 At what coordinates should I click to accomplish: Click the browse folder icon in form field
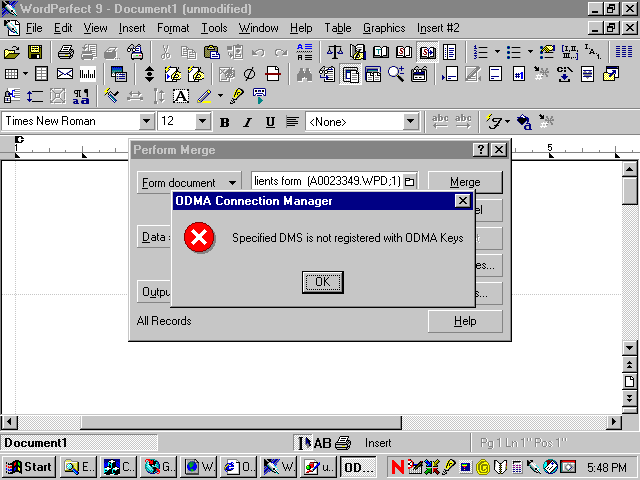point(409,182)
